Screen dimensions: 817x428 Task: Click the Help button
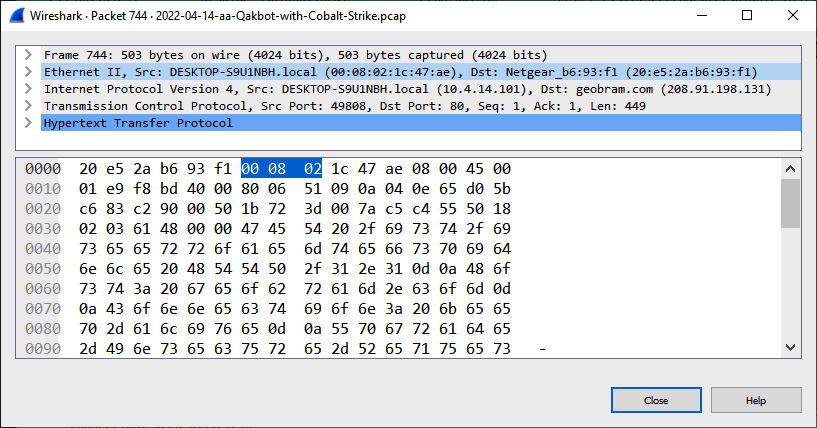pos(756,400)
